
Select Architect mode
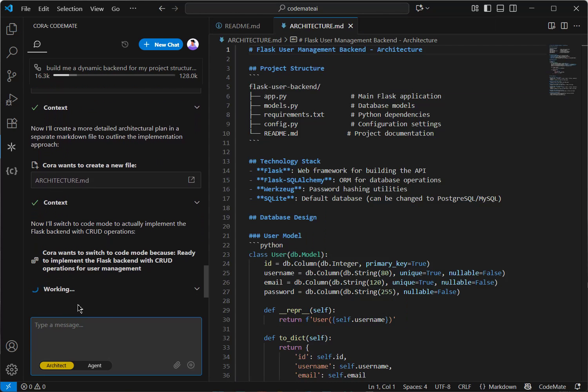click(56, 365)
